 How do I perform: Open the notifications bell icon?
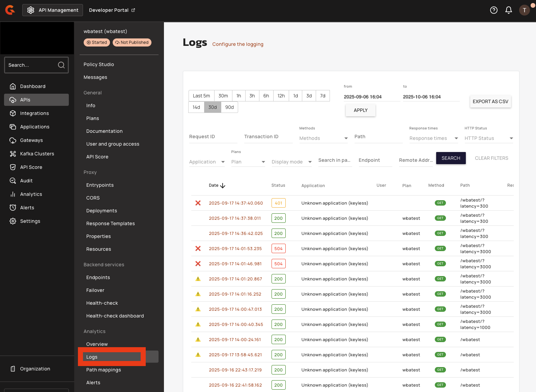click(508, 10)
